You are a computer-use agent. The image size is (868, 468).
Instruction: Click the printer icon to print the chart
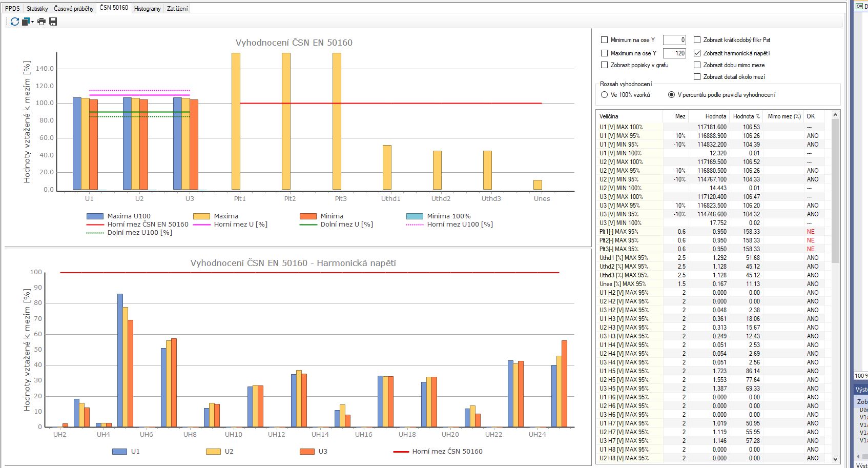pos(42,22)
